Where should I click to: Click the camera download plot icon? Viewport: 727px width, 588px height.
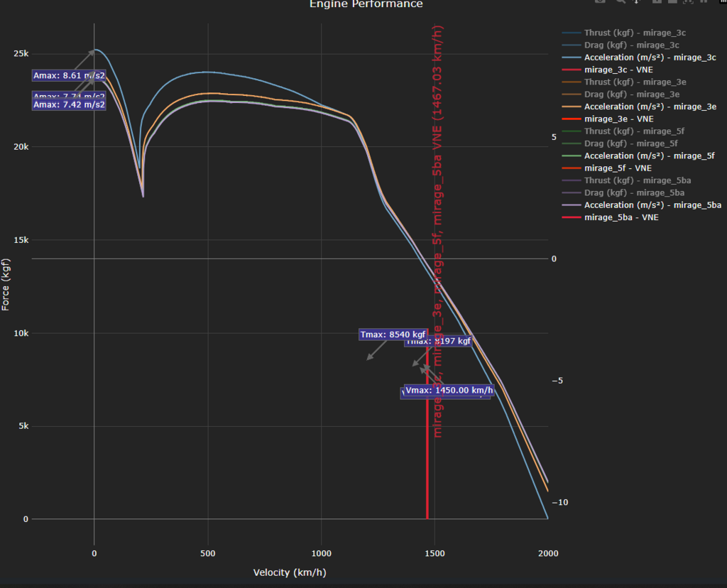tap(601, 1)
